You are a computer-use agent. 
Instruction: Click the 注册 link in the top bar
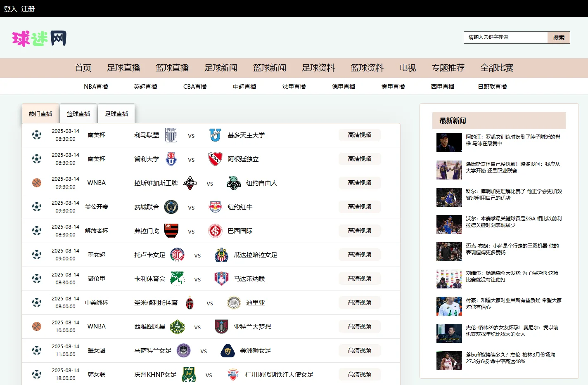(x=28, y=9)
